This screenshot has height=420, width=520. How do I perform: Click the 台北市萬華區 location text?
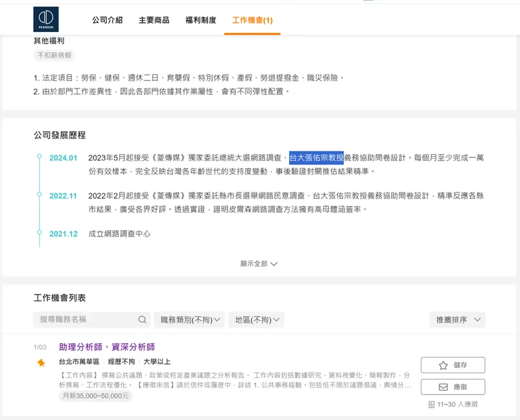(x=79, y=361)
